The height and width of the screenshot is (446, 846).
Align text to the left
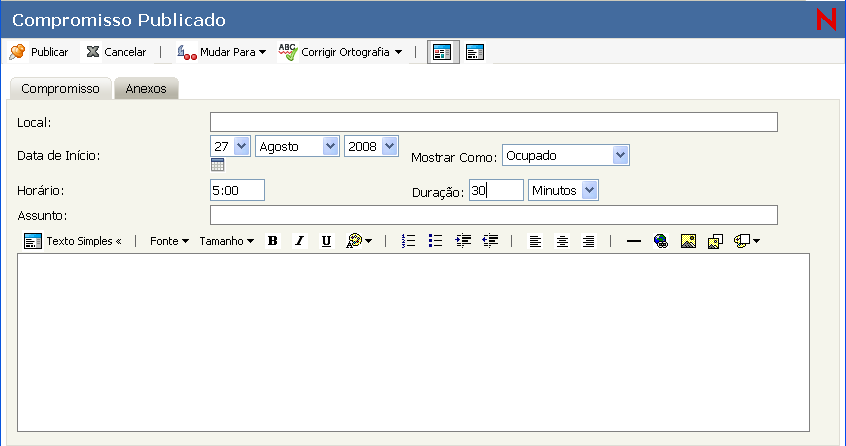pos(535,241)
